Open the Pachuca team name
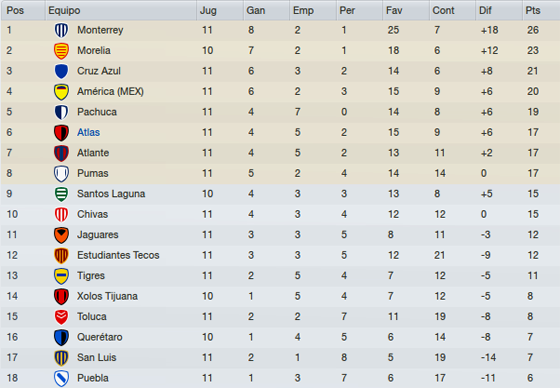The width and height of the screenshot is (560, 388). pos(97,112)
